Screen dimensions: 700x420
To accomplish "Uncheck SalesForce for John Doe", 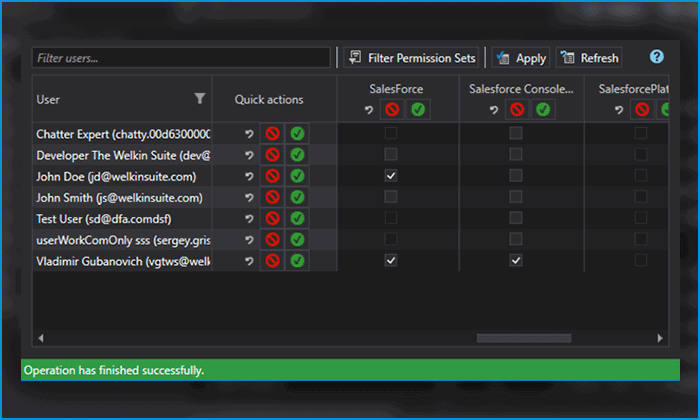I will click(x=391, y=176).
